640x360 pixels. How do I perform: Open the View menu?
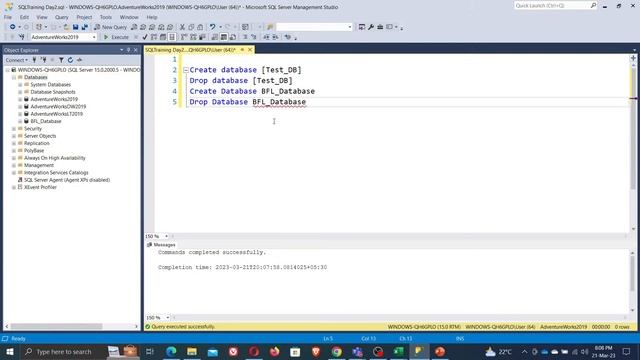click(x=42, y=17)
